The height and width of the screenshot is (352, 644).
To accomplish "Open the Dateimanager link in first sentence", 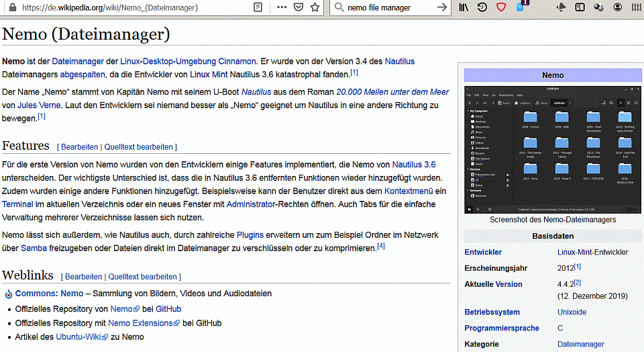I will coord(78,61).
